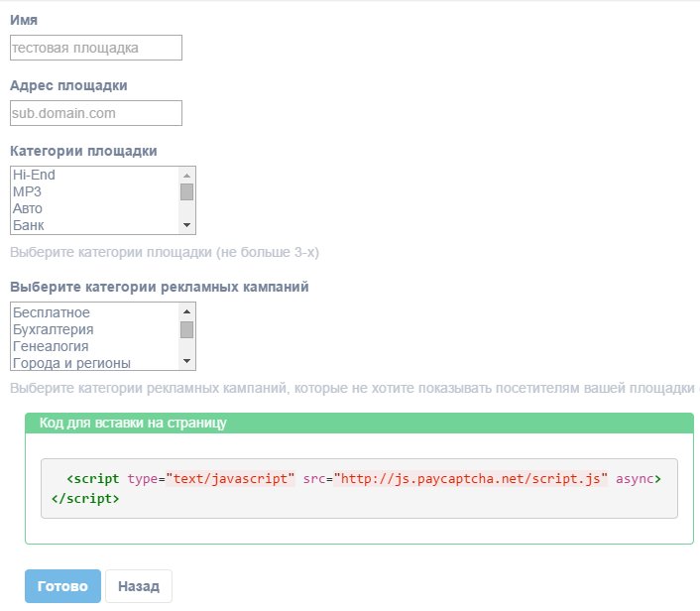Click the Адрес площадки input field
Image resolution: width=700 pixels, height=611 pixels.
pyautogui.click(x=96, y=113)
